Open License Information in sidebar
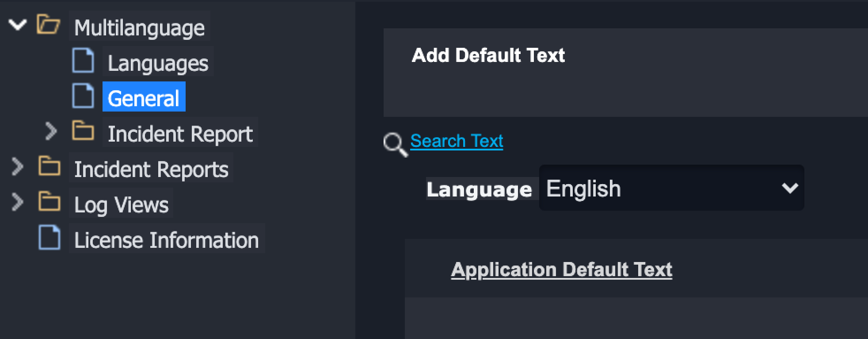Screen dimensions: 868x339 [166, 240]
